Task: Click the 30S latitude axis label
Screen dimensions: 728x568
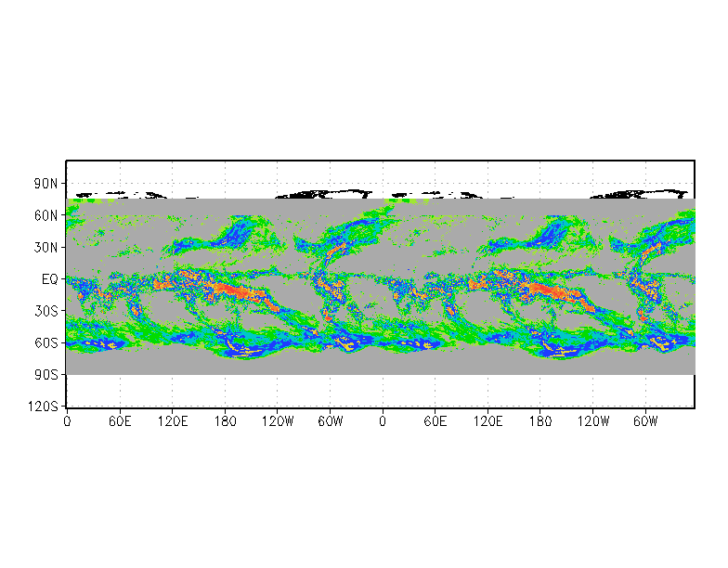Action: coord(46,311)
